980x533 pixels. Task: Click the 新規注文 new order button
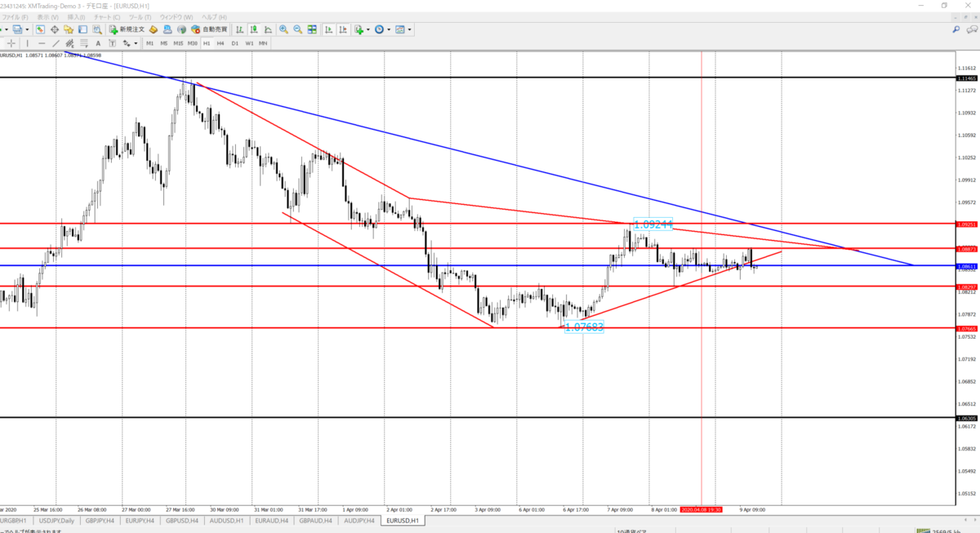coord(127,29)
